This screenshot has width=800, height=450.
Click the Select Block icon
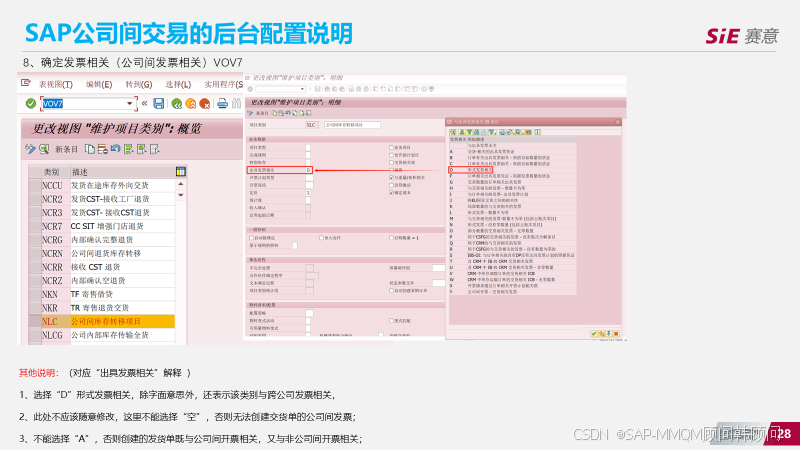[x=142, y=149]
